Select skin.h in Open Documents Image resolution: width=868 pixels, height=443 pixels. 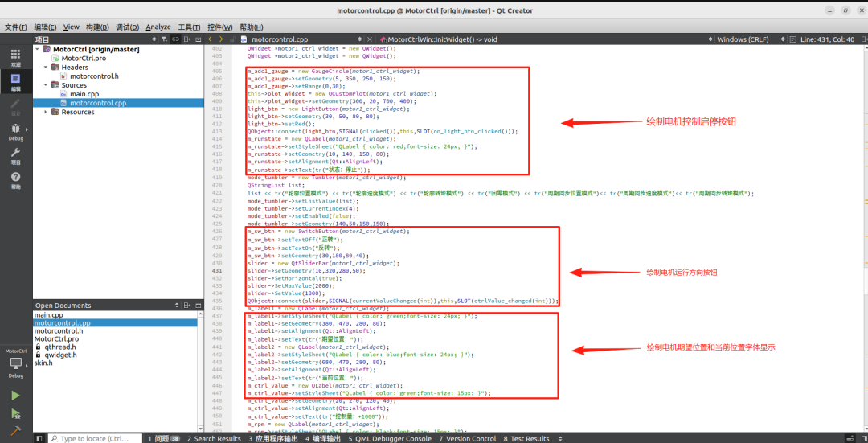(44, 363)
